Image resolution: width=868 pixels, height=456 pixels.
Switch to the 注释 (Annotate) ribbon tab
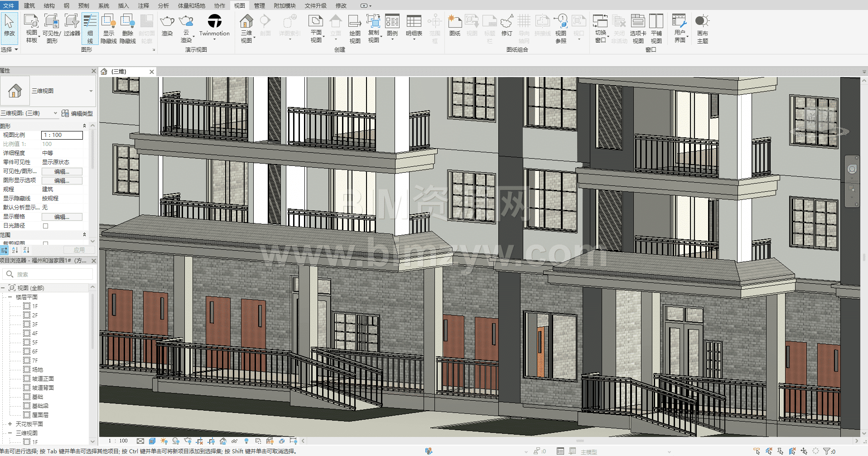pos(144,5)
